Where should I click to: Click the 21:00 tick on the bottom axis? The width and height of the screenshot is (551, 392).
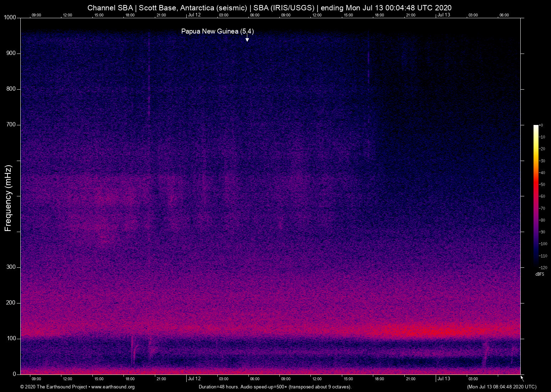(x=411, y=378)
